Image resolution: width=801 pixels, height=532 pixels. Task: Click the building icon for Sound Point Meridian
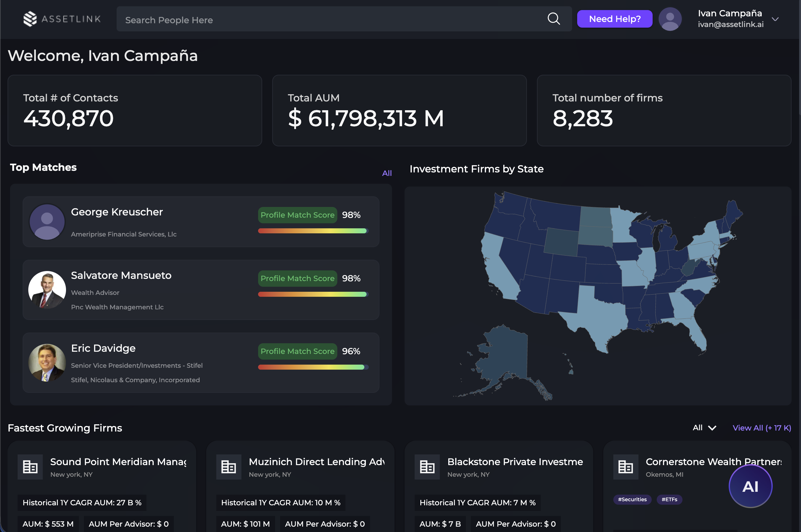click(x=30, y=466)
